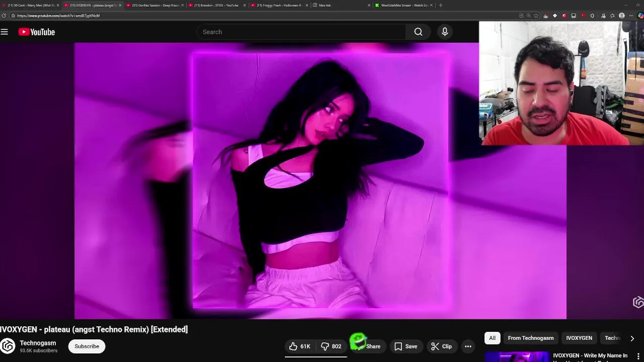
Task: Add page to favorites with star icon
Action: click(x=536, y=16)
